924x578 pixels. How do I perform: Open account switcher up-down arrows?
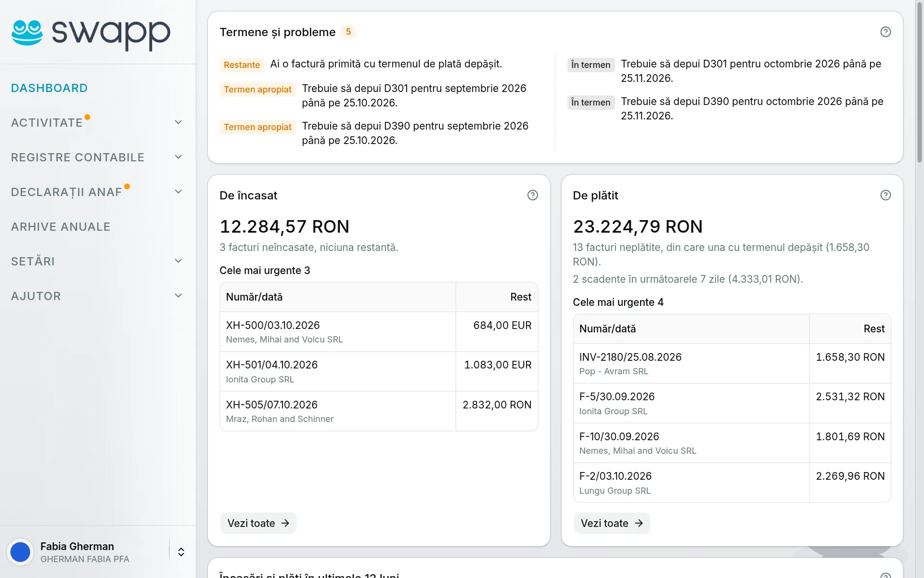point(181,552)
